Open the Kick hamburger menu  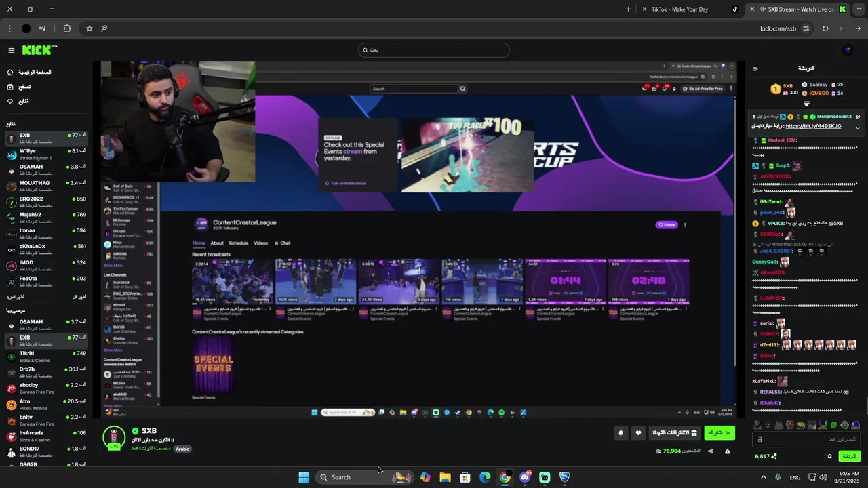[12, 50]
